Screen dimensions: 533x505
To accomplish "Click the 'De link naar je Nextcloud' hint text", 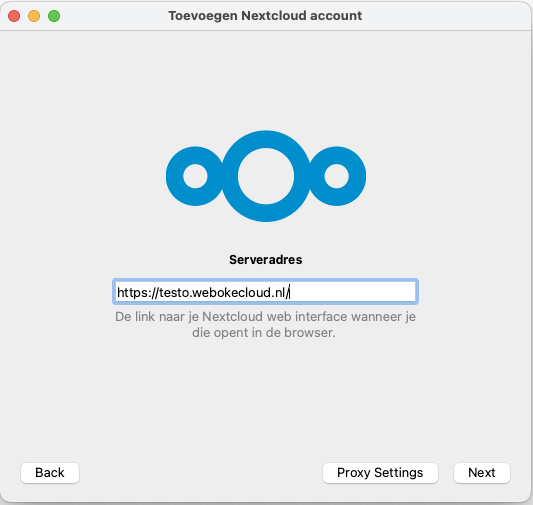I will [x=265, y=325].
